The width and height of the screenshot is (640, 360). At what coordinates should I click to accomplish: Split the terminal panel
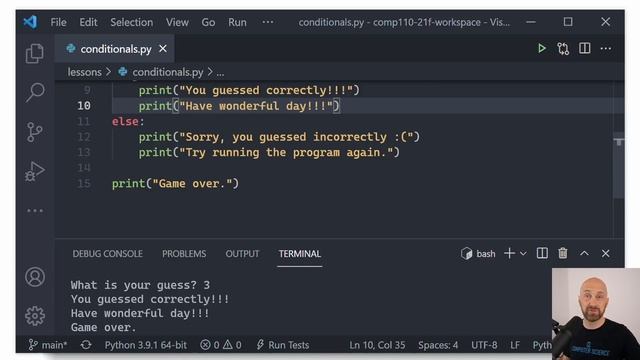(542, 253)
